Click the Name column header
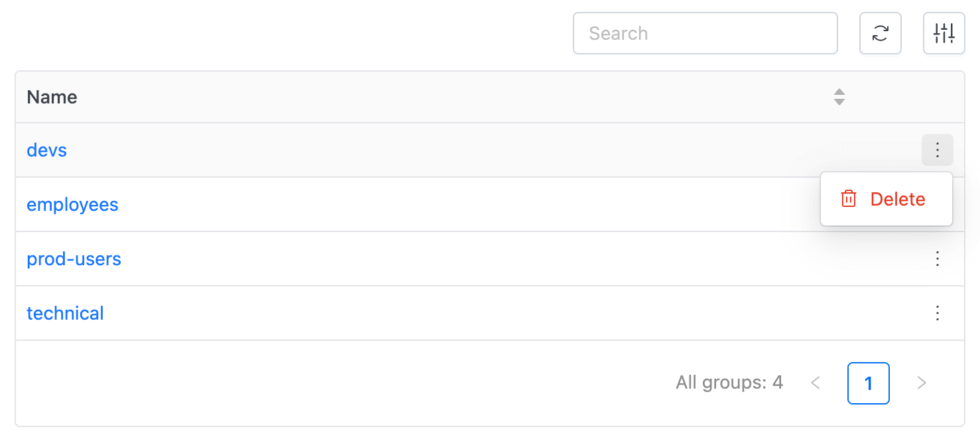This screenshot has height=443, width=980. click(x=52, y=97)
